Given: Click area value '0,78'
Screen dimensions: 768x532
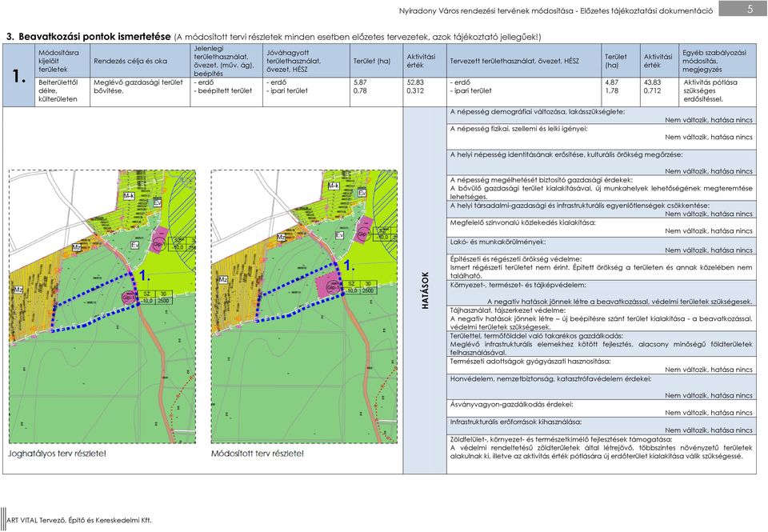Looking at the screenshot, I should click(360, 90).
